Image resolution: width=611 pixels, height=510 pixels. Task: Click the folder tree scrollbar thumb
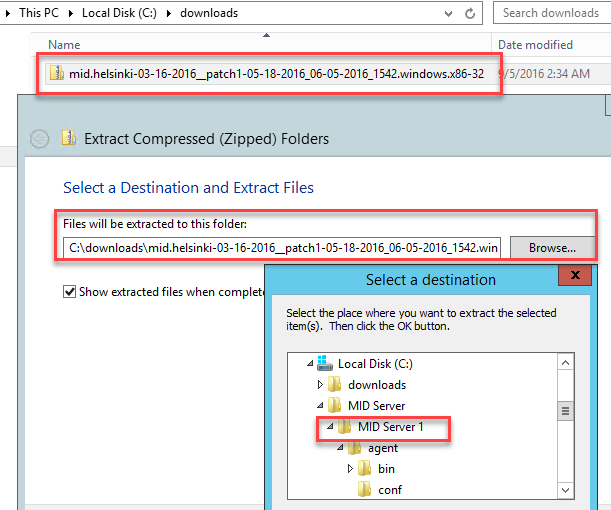[x=565, y=411]
